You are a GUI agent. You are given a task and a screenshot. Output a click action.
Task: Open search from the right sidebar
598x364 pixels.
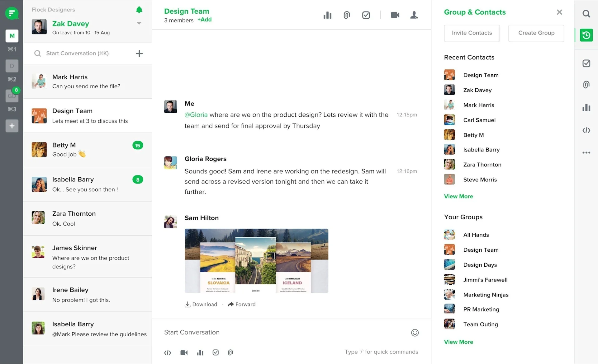click(586, 13)
